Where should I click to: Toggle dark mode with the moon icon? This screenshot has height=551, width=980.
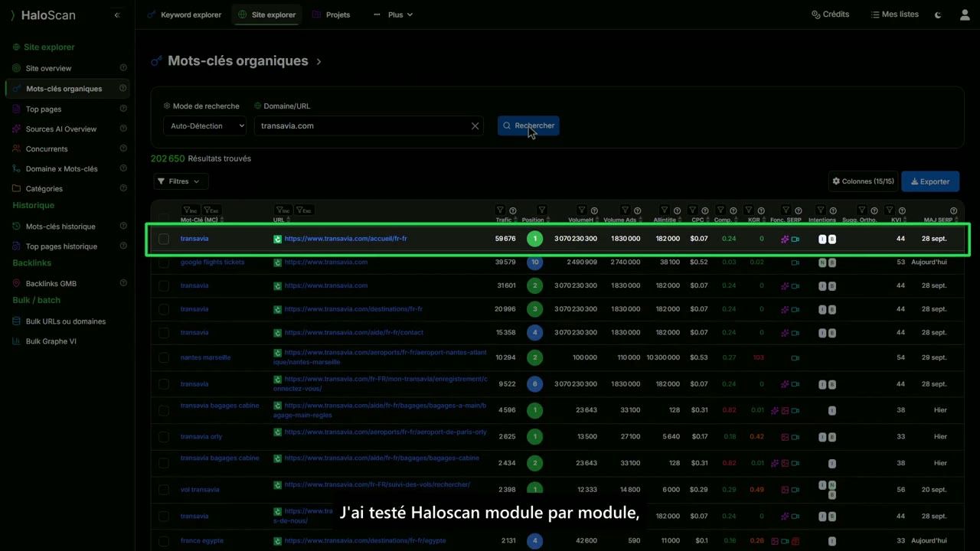tap(939, 15)
